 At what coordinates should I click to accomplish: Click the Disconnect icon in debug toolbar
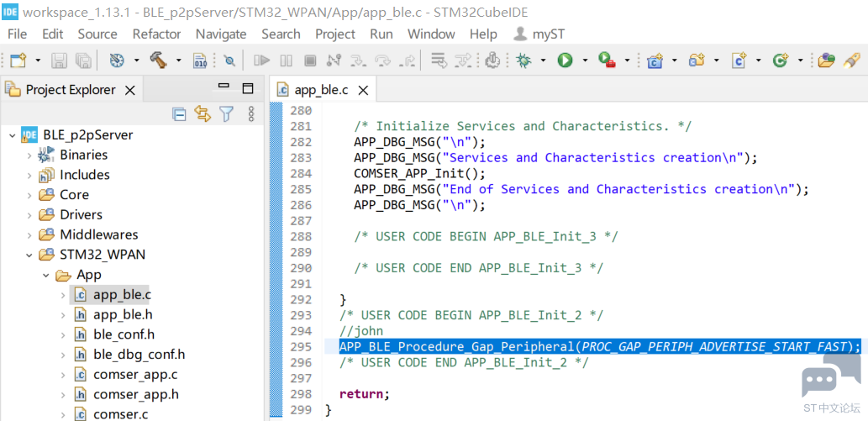(334, 61)
